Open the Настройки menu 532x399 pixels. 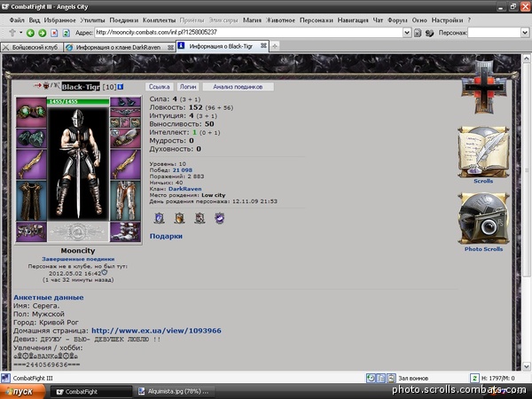pyautogui.click(x=447, y=20)
